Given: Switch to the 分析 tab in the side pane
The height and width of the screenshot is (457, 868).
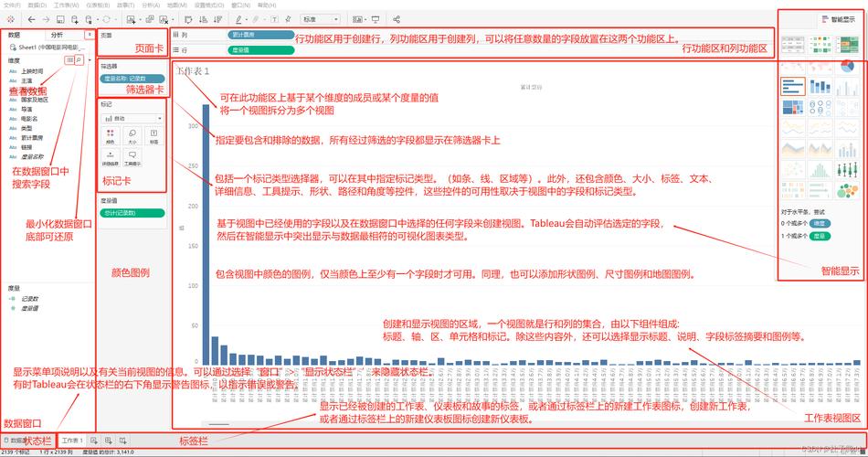Looking at the screenshot, I should pos(57,35).
